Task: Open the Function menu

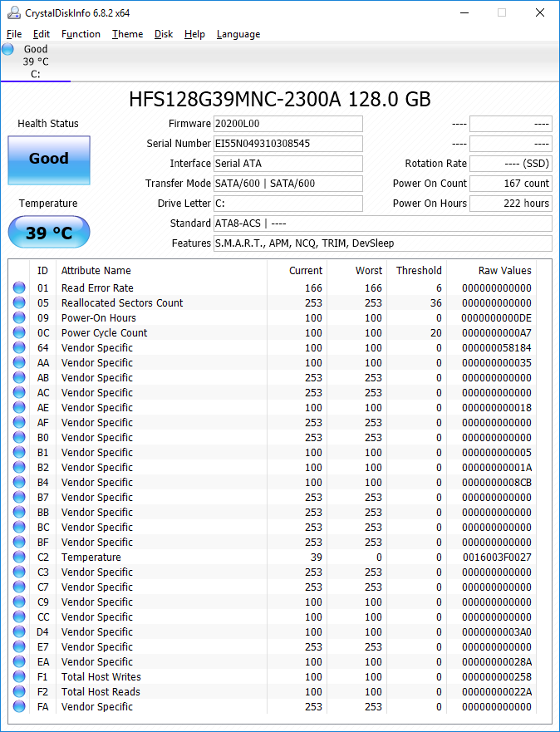Action: click(81, 34)
